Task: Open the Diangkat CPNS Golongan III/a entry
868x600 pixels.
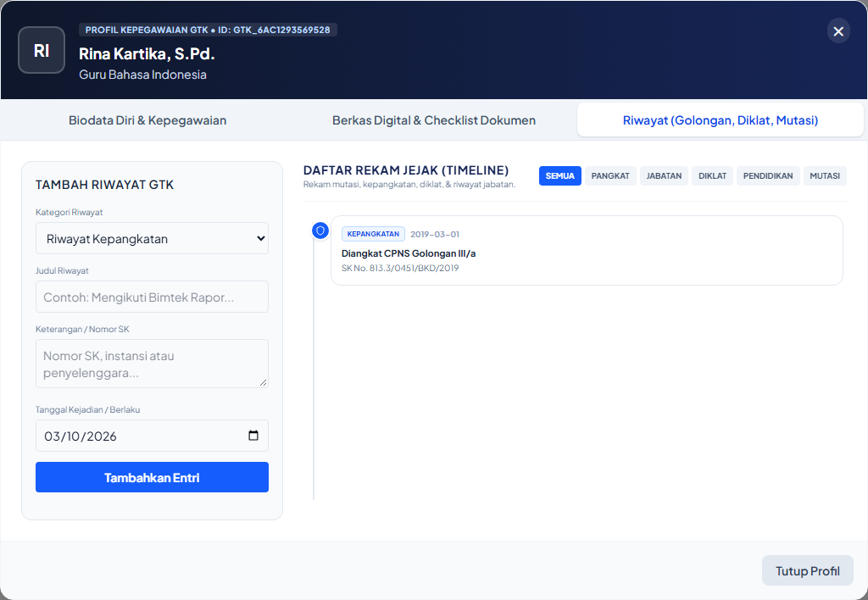Action: tap(587, 251)
